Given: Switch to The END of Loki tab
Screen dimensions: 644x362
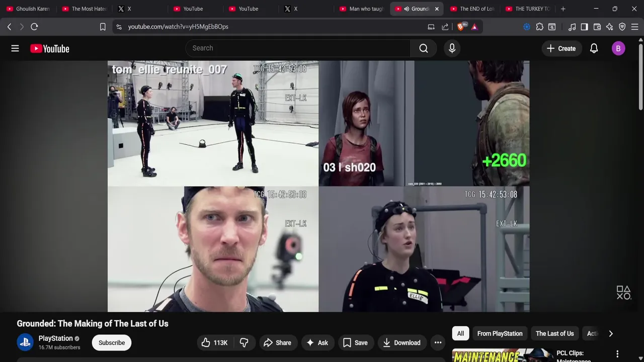Looking at the screenshot, I should pos(471,9).
